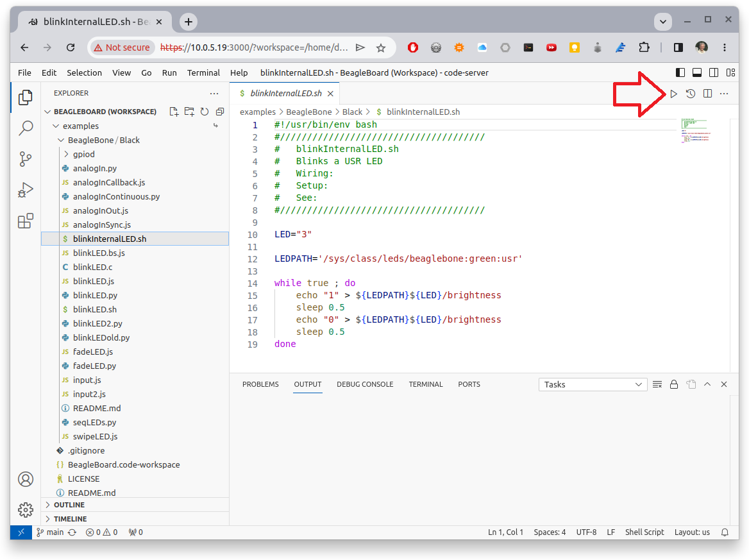The image size is (749, 560).
Task: Open Source Control view in activity bar
Action: coord(26,159)
